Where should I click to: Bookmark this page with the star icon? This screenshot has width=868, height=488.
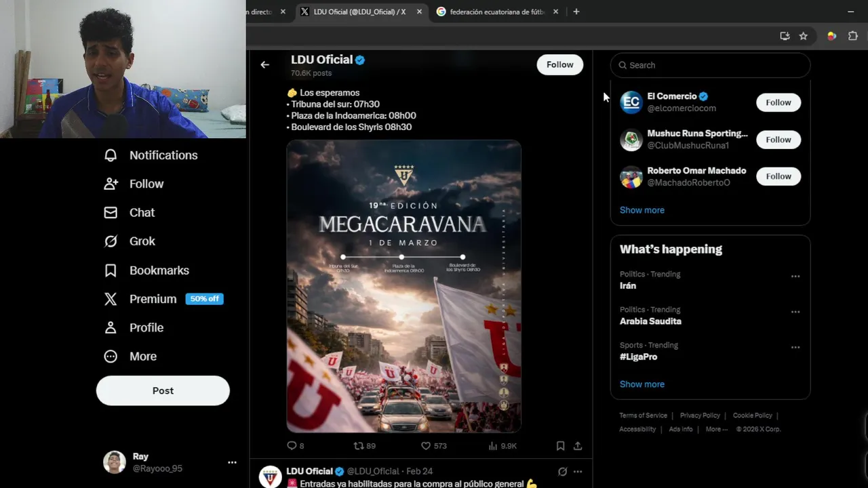[804, 36]
